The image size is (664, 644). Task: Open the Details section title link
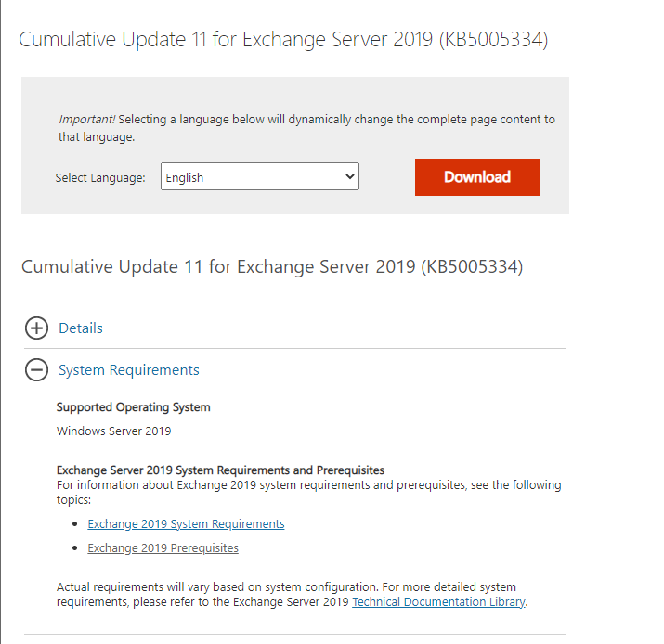(x=81, y=328)
